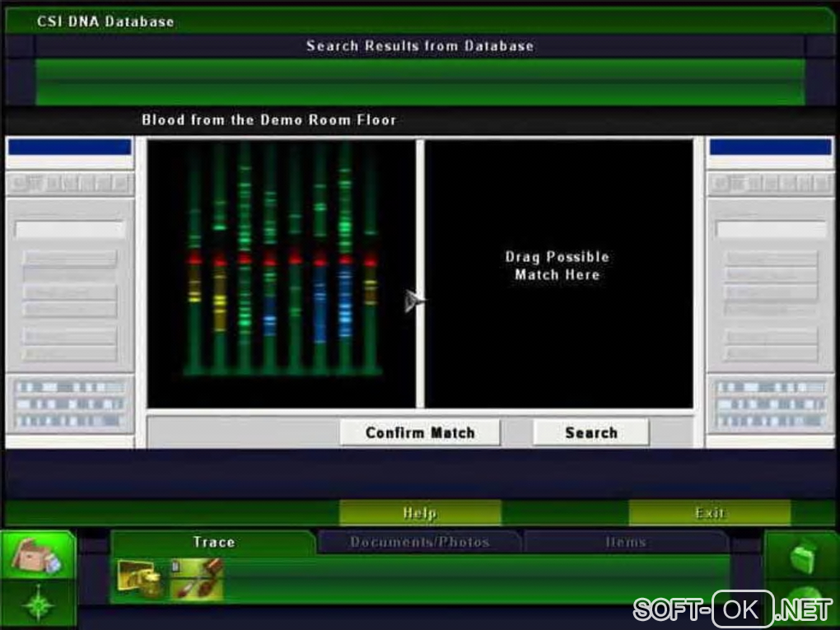The image size is (840, 630).
Task: Click the blue header bar of right panel
Action: pos(770,147)
